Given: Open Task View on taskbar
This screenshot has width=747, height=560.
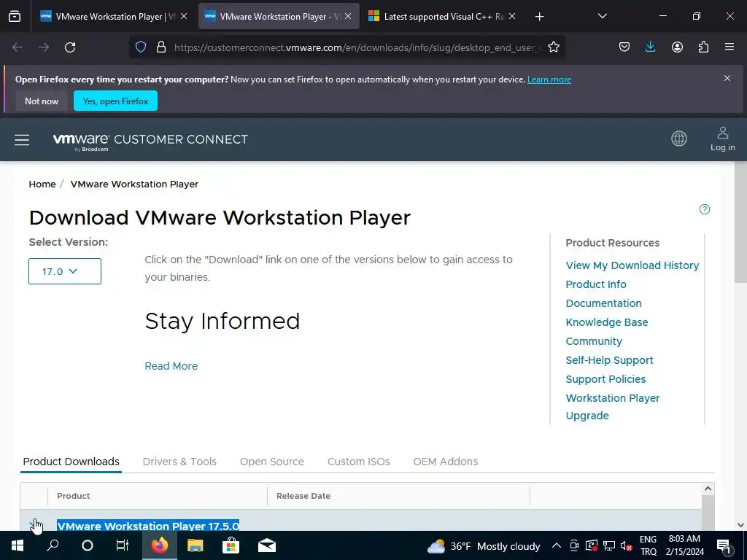Looking at the screenshot, I should pyautogui.click(x=123, y=545).
